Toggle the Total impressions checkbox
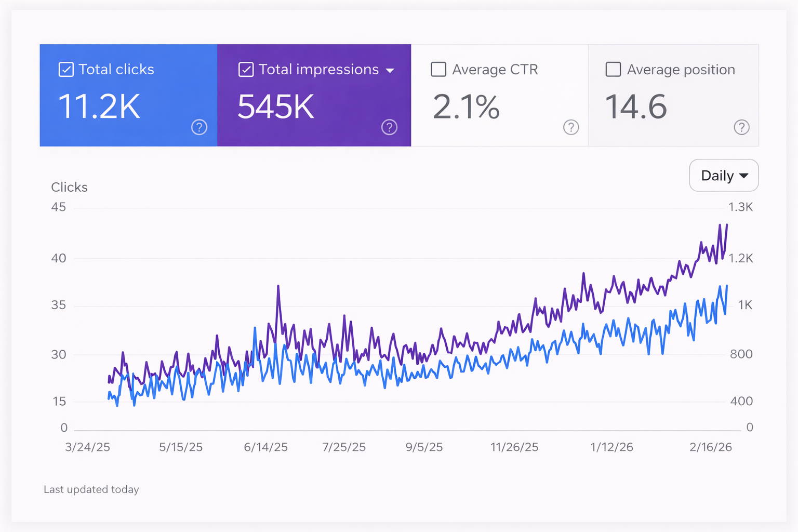Viewport: 798px width, 532px height. pos(246,70)
